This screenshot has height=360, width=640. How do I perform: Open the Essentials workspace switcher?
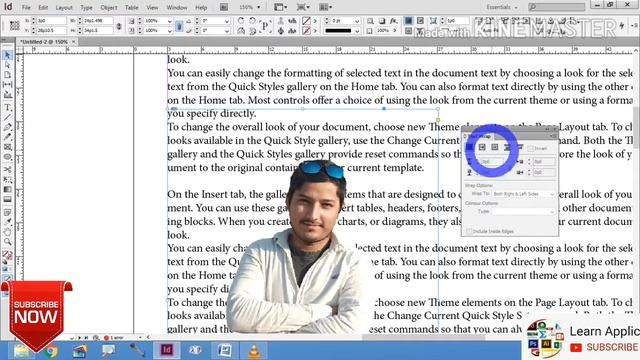pos(502,7)
